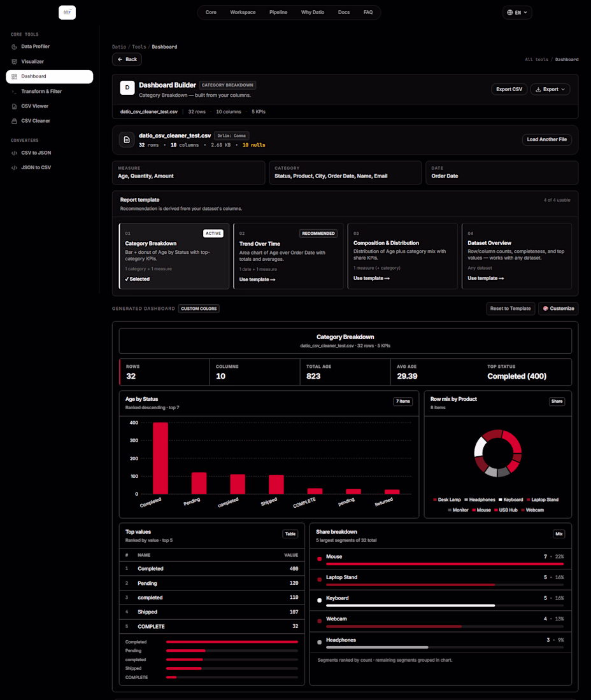Expand the EN language selector
591x700 pixels.
(517, 13)
